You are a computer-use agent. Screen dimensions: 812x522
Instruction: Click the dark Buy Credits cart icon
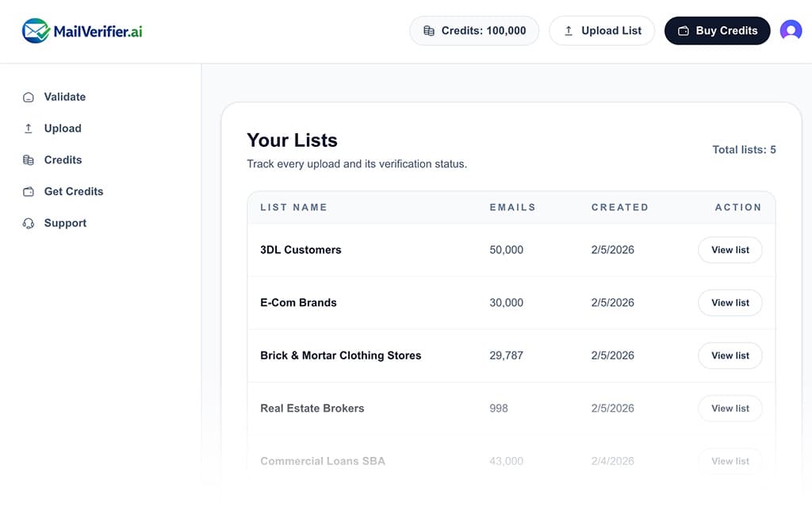[684, 30]
